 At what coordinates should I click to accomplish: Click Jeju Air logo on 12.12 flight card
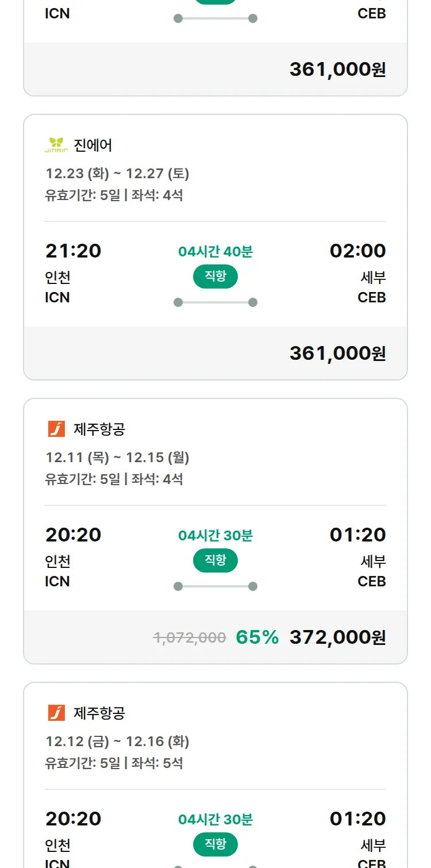point(56,713)
